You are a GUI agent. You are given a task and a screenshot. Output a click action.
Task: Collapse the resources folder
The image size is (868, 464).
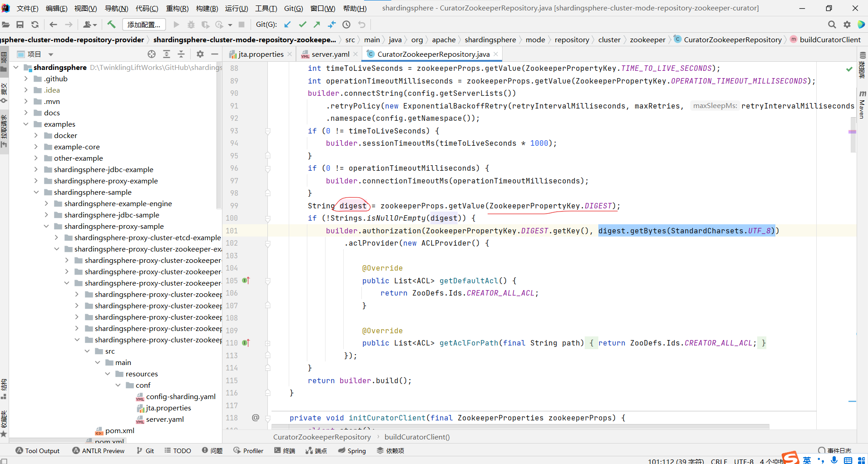pyautogui.click(x=108, y=374)
